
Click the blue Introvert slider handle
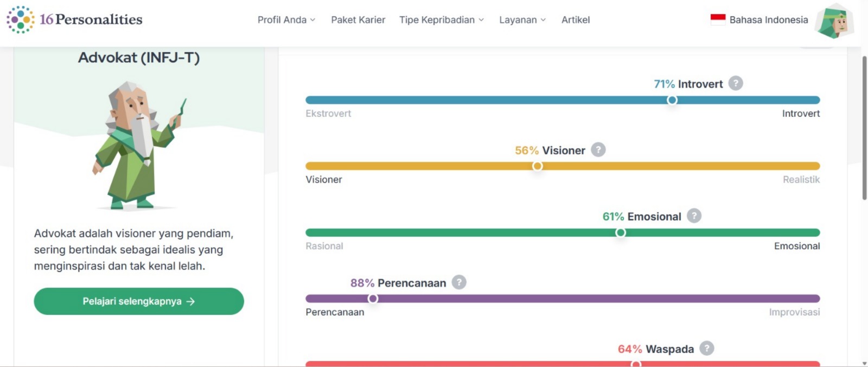click(x=672, y=100)
